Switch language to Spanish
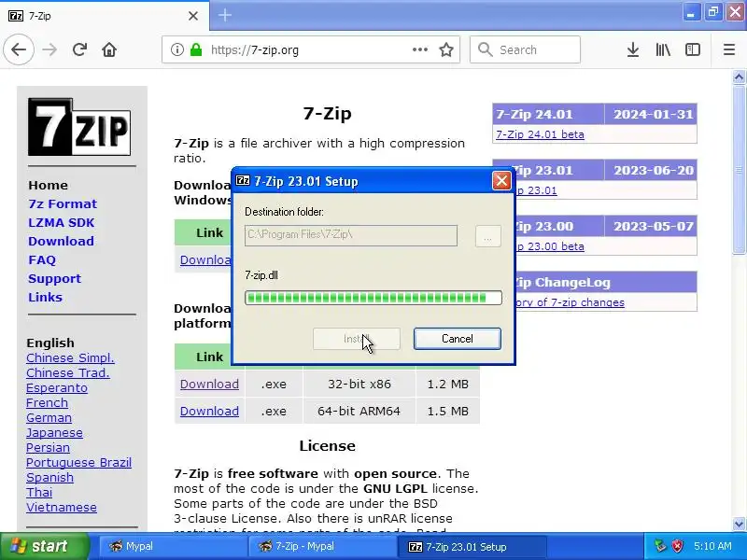Screen dimensions: 747x560 point(49,478)
